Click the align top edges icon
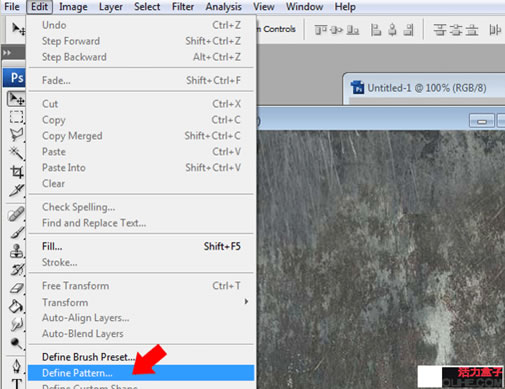Image resolution: width=505 pixels, height=389 pixels. (320, 30)
